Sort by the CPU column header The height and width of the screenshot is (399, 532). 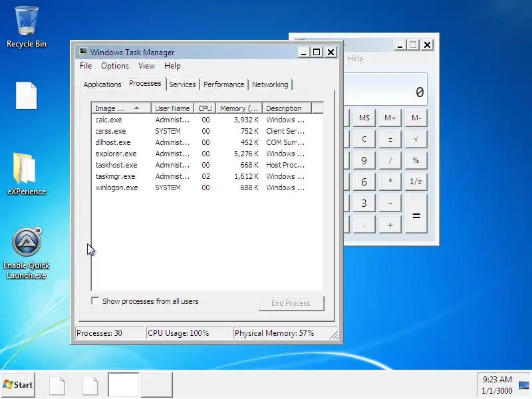tap(205, 108)
